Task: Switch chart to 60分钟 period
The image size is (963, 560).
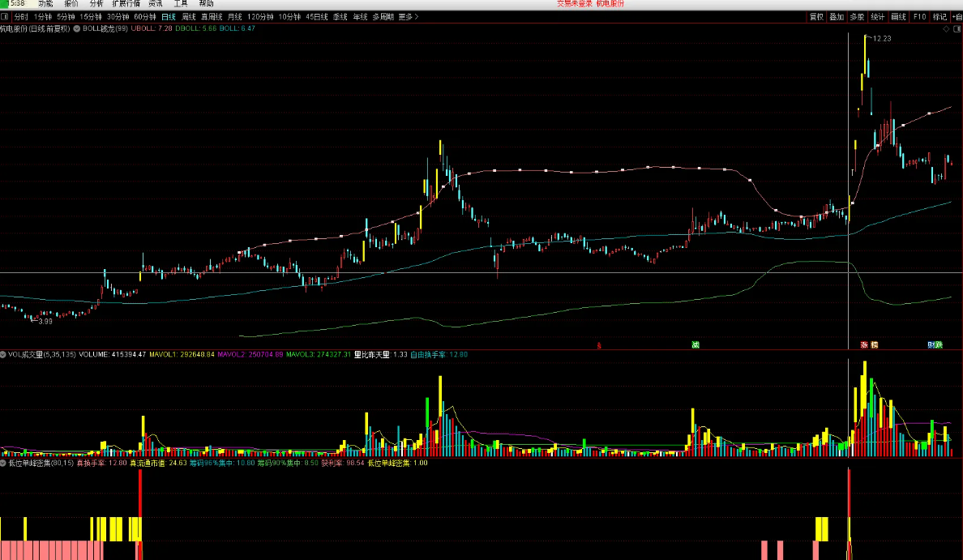Action: click(145, 16)
